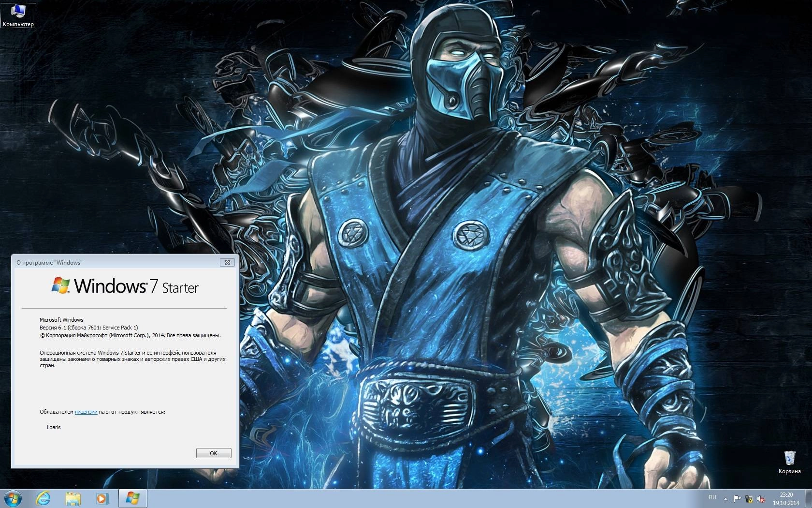Click the muted volume speaker tray icon
This screenshot has width=812, height=508.
pos(761,498)
